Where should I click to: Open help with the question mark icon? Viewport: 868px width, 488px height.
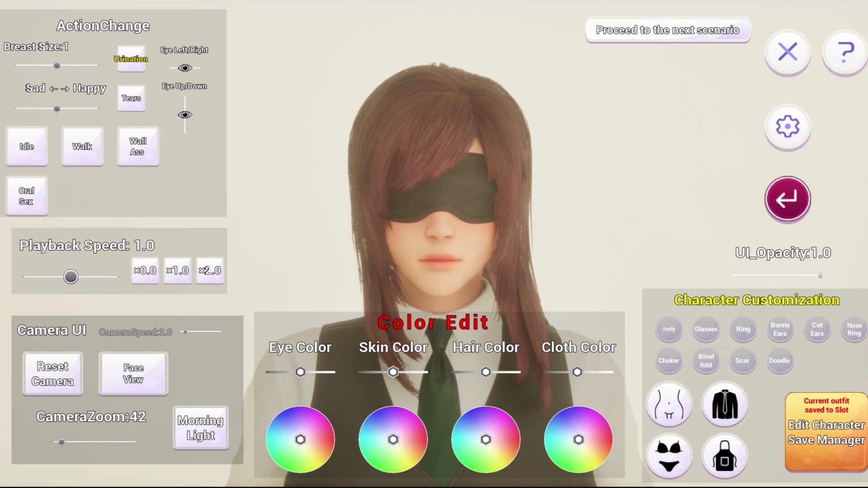(845, 52)
